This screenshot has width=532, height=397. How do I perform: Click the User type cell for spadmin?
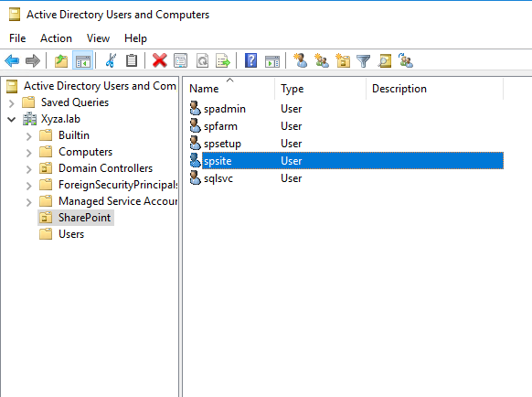point(291,109)
